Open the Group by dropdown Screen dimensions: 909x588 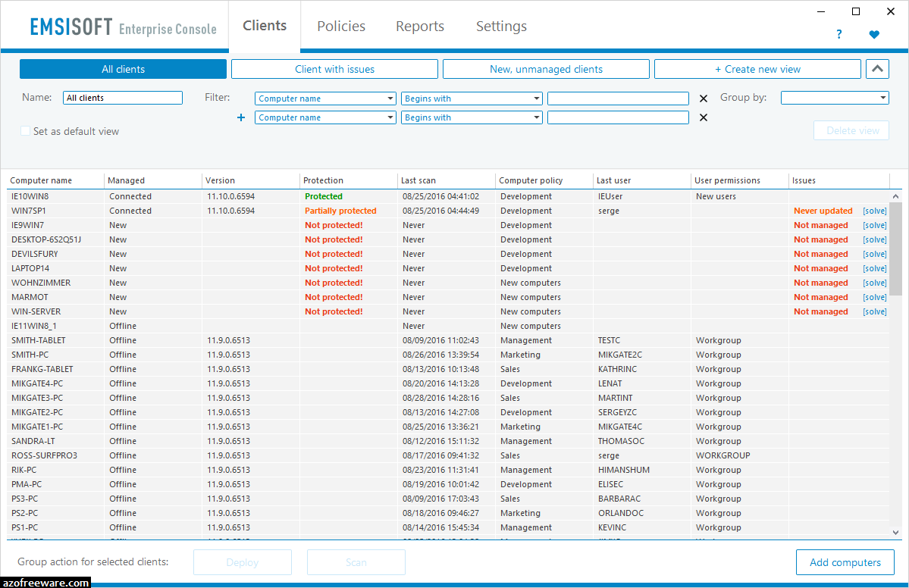(x=835, y=98)
